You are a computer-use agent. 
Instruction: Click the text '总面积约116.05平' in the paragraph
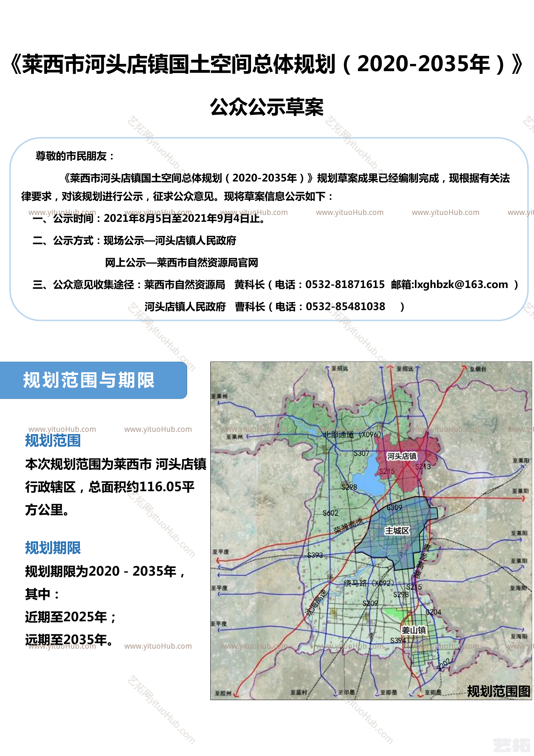point(141,487)
